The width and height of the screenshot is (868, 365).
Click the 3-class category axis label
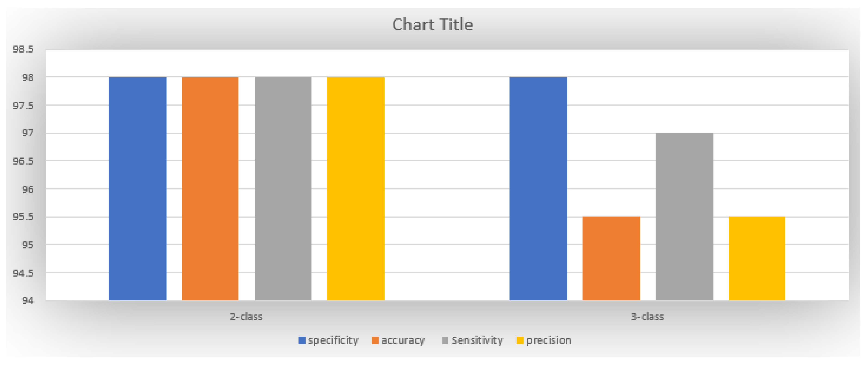[647, 317]
